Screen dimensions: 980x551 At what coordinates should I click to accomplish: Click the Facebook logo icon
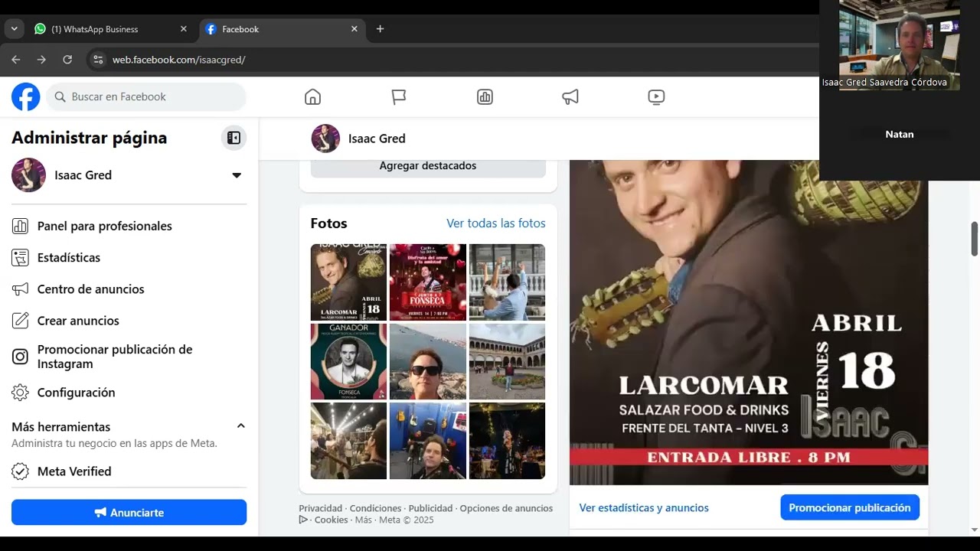[25, 96]
